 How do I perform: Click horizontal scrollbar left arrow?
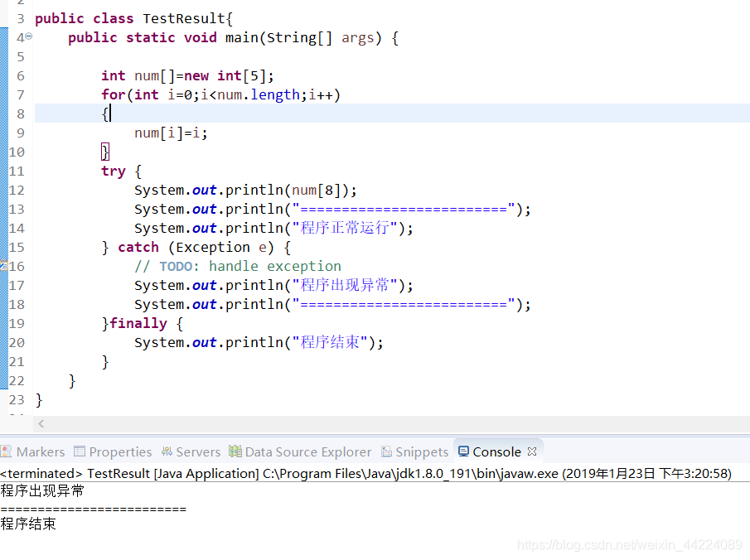(x=41, y=423)
